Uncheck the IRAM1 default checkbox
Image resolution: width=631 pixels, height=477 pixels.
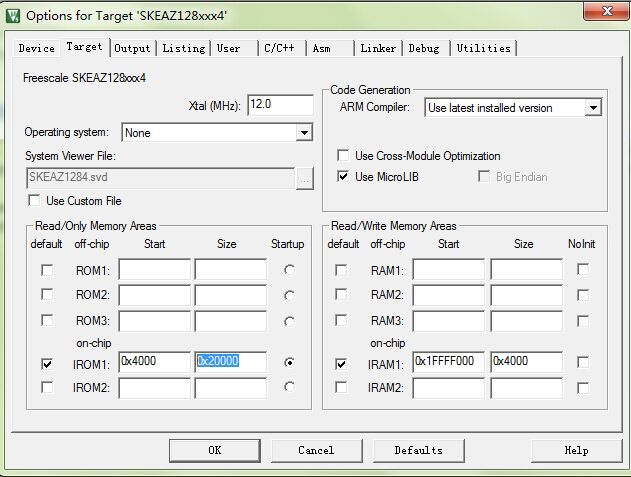pos(341,364)
